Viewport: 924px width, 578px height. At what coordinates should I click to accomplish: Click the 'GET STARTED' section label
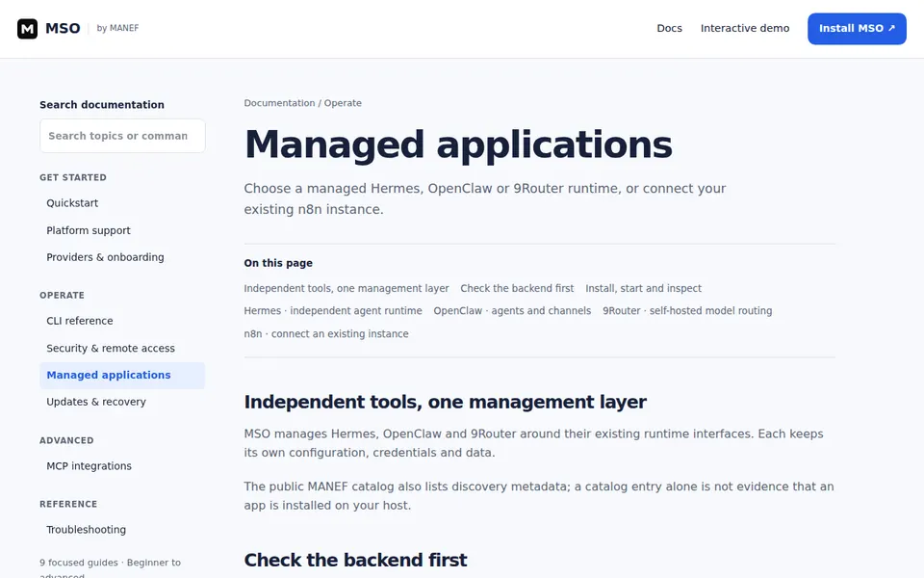pos(73,177)
